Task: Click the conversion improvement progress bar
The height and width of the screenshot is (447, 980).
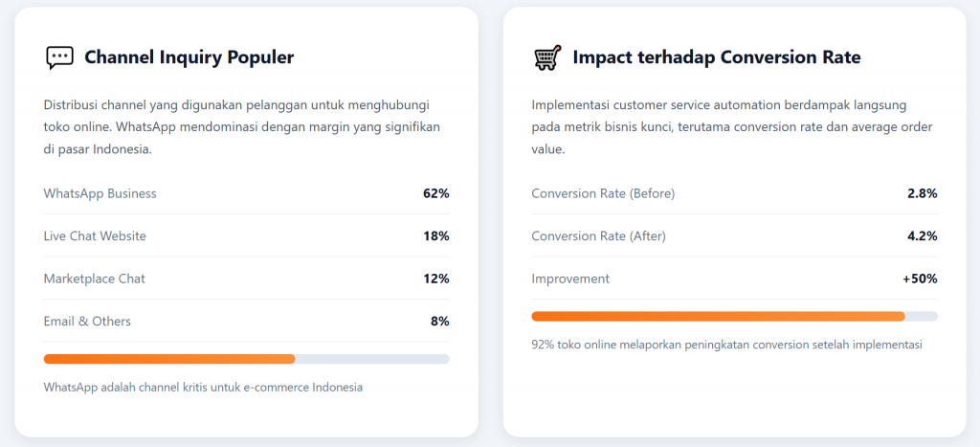Action: (734, 316)
